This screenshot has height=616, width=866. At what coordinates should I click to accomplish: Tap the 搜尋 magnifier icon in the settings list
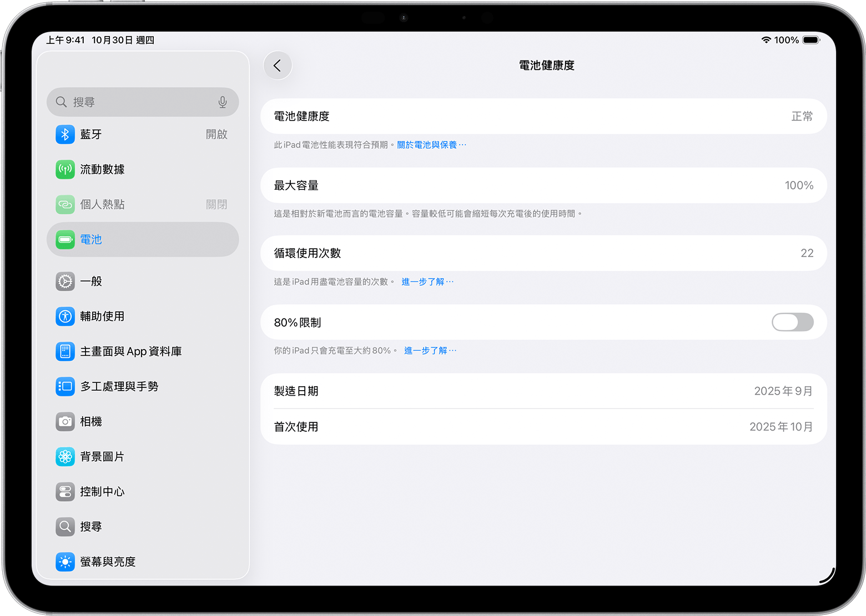[65, 527]
